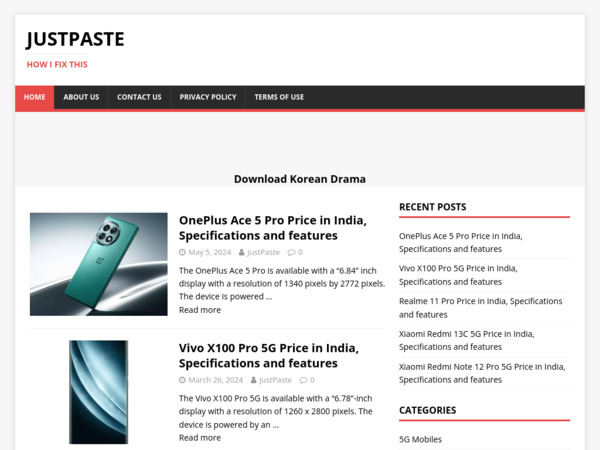Click author icon on OnePlus post
Viewport: 600px width, 450px height.
tap(241, 252)
